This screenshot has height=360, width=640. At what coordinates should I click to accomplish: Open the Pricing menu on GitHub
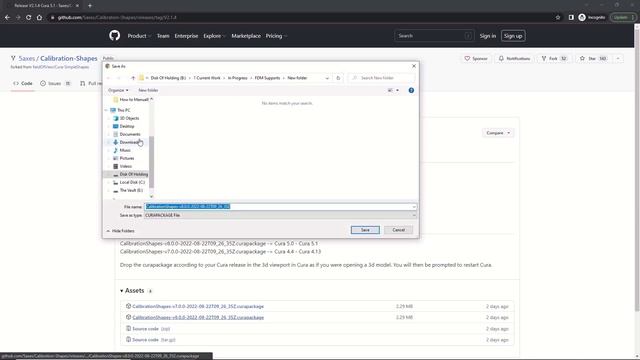click(x=276, y=36)
